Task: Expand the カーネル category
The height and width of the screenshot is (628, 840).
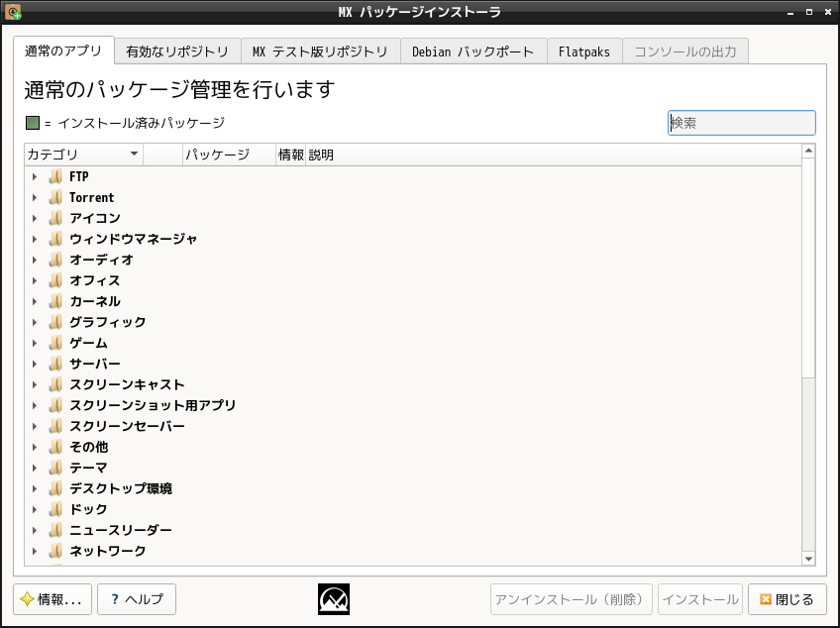Action: [35, 301]
